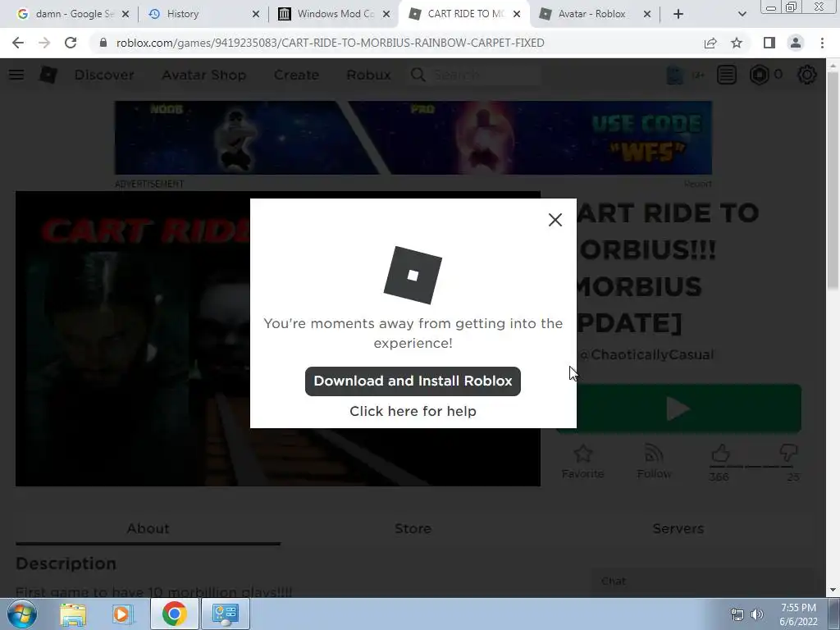Open the Discover page

[104, 75]
